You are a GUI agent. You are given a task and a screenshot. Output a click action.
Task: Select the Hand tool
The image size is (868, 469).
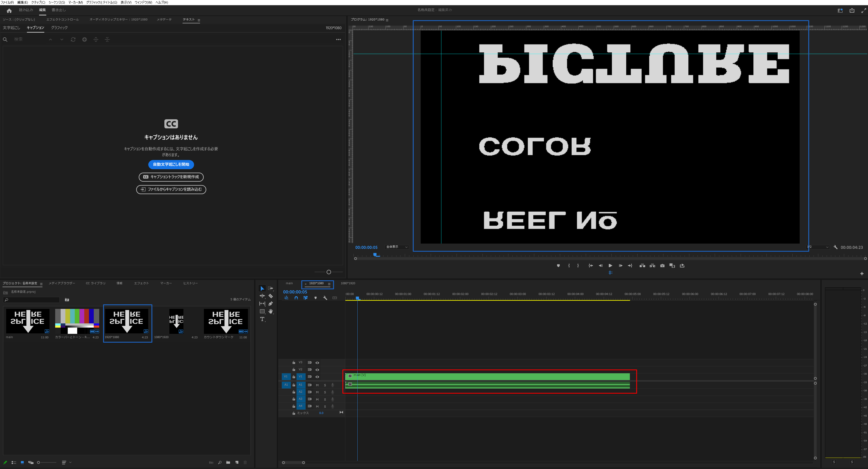point(271,311)
